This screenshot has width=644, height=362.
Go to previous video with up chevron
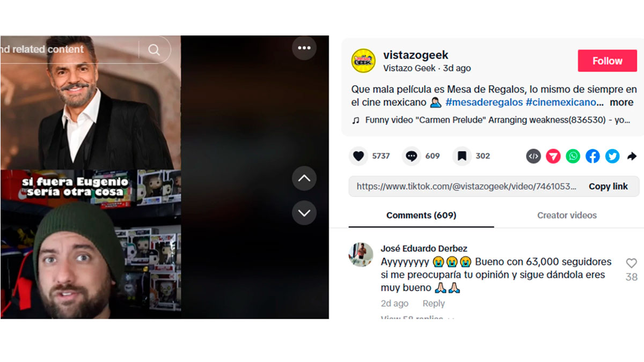tap(304, 179)
